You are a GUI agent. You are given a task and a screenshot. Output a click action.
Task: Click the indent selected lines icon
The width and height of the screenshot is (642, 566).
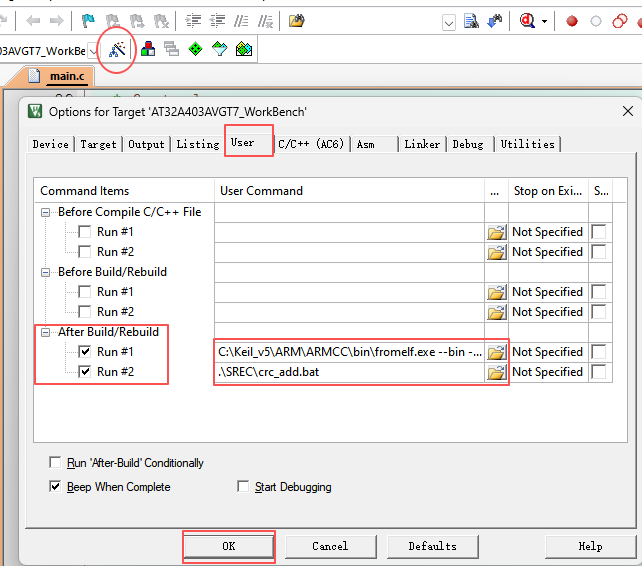point(193,20)
